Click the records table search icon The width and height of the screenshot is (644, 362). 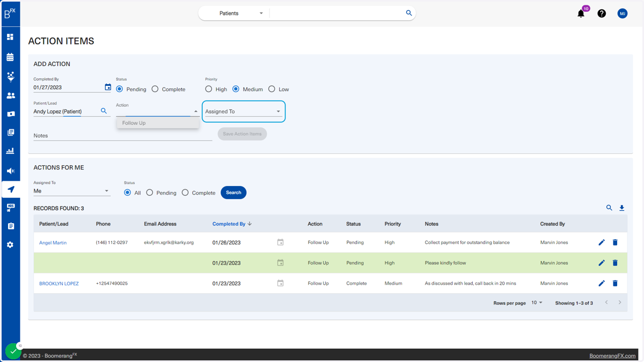click(x=609, y=208)
